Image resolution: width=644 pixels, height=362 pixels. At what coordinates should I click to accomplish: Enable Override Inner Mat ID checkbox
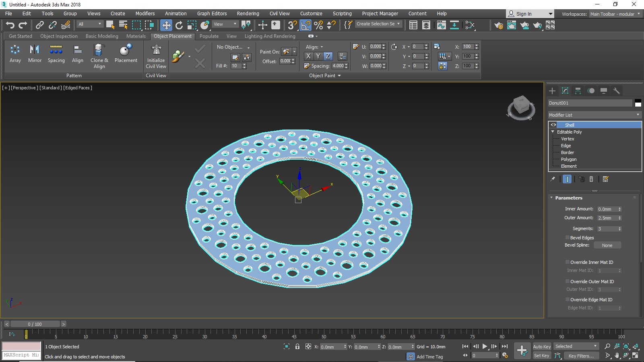point(568,262)
